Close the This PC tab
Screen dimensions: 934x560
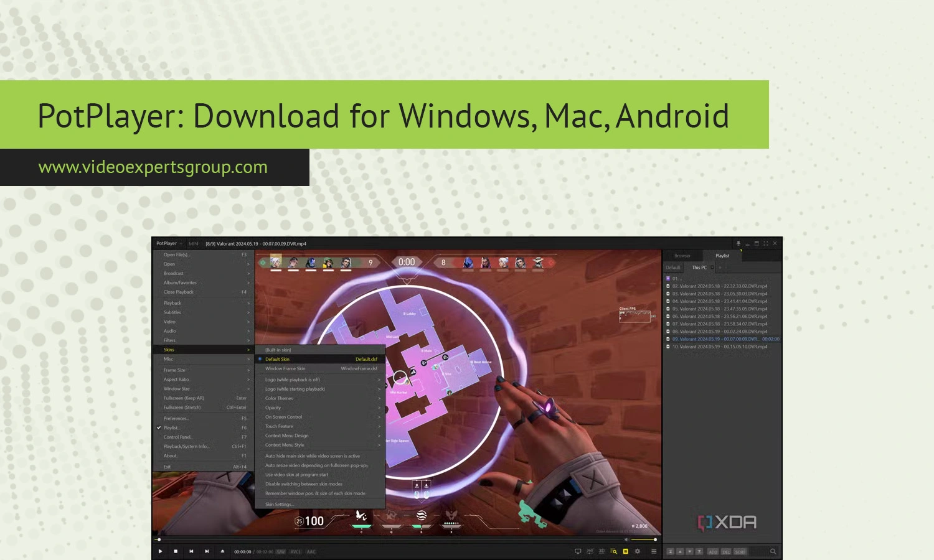tap(712, 268)
